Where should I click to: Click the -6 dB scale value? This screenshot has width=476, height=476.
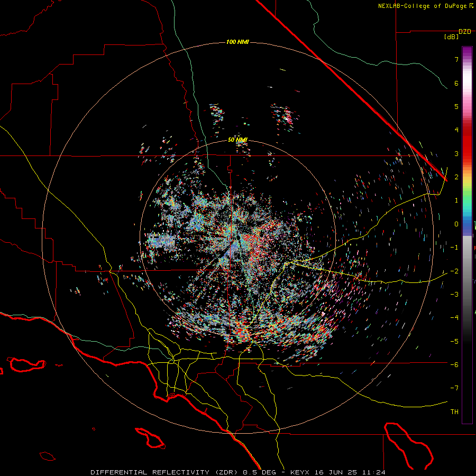point(454,365)
